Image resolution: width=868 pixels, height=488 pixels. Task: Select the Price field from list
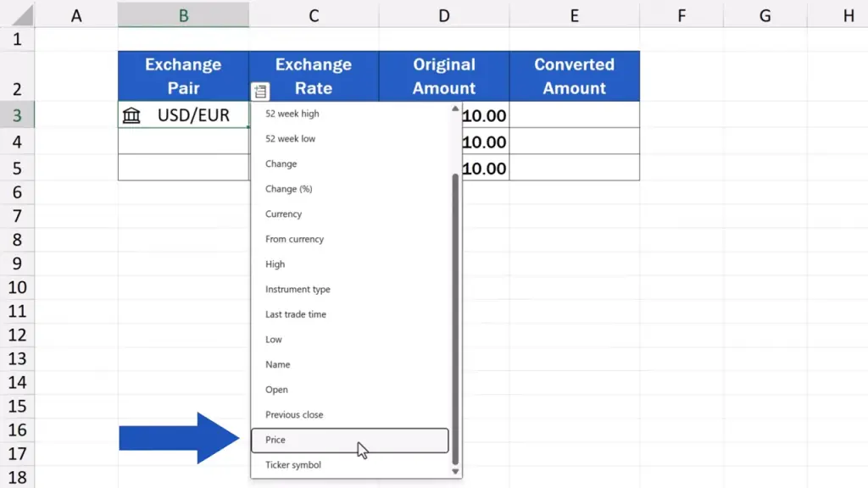(349, 441)
